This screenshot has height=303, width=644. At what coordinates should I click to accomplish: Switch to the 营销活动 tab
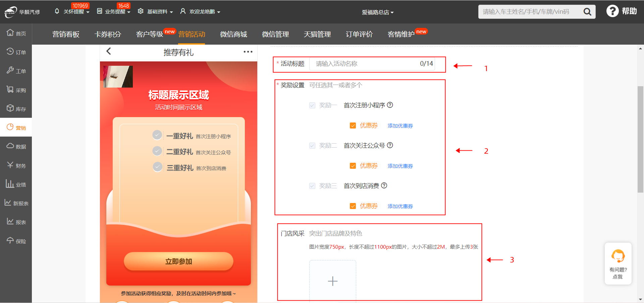(192, 34)
